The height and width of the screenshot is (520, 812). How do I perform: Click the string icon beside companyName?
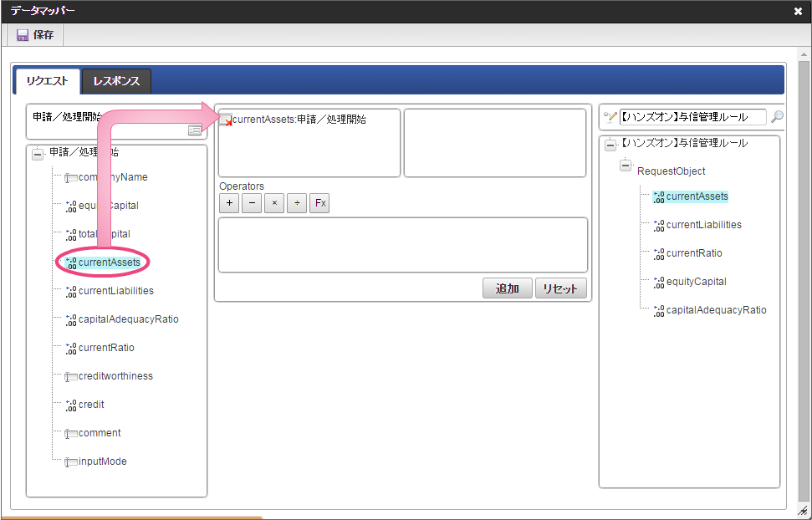point(71,177)
